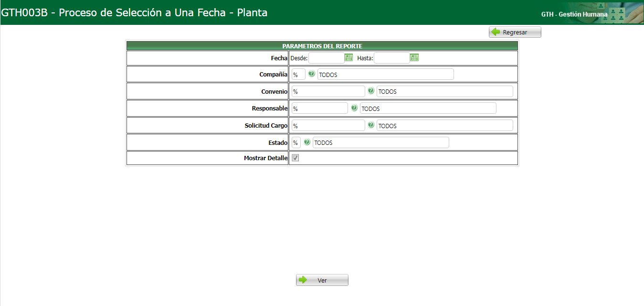Click the Estado TODOS description field
The height and width of the screenshot is (306, 644).
(x=380, y=142)
